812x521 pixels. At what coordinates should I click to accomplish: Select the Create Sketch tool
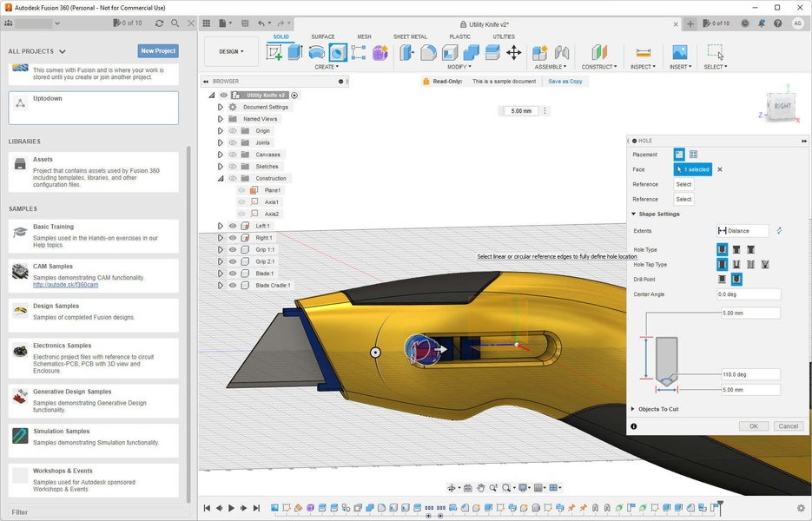[274, 53]
